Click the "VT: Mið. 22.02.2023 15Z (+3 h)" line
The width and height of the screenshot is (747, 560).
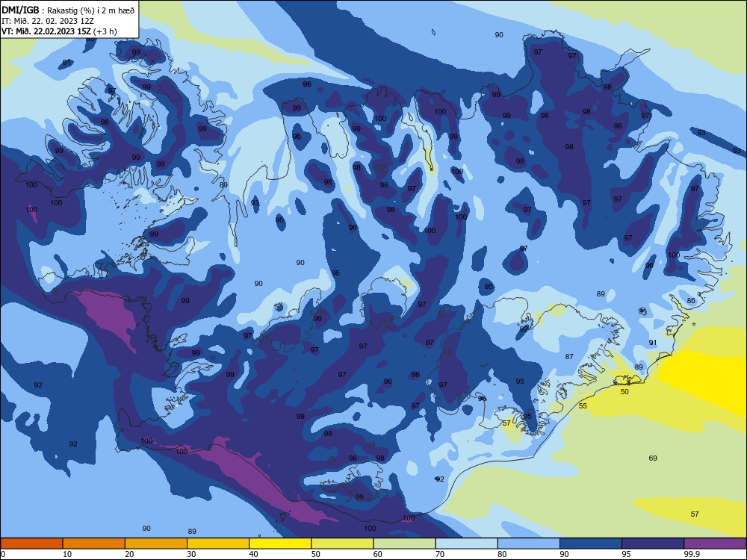pyautogui.click(x=58, y=31)
